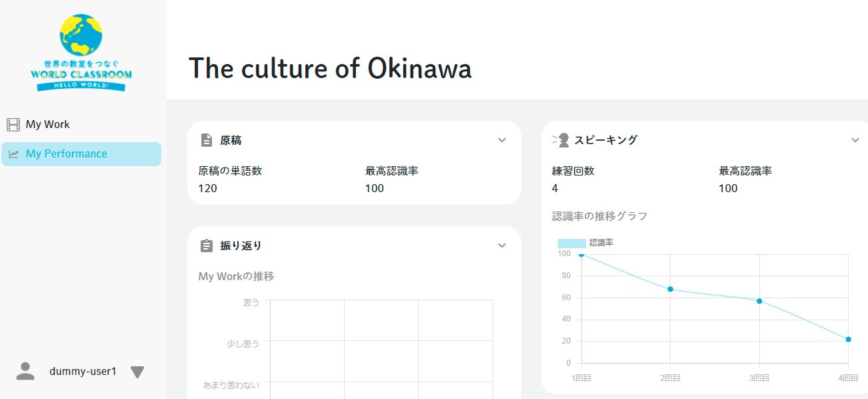Collapse the 振り返り card with chevron

coord(502,246)
